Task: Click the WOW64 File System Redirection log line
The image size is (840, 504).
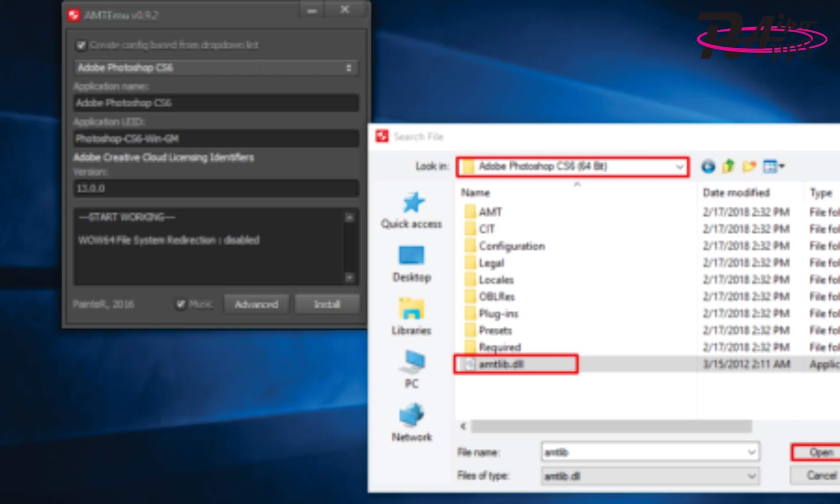Action: (169, 240)
